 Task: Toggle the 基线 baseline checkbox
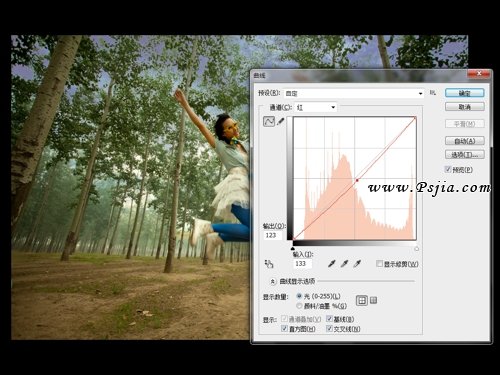click(x=329, y=319)
